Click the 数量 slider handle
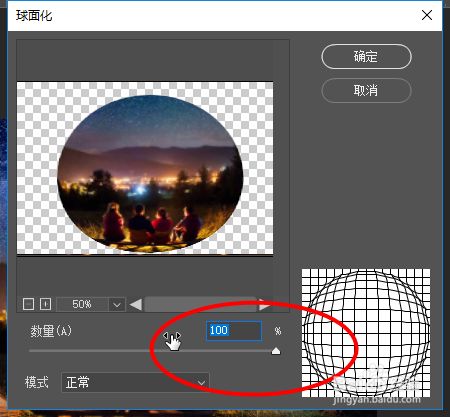 point(276,351)
